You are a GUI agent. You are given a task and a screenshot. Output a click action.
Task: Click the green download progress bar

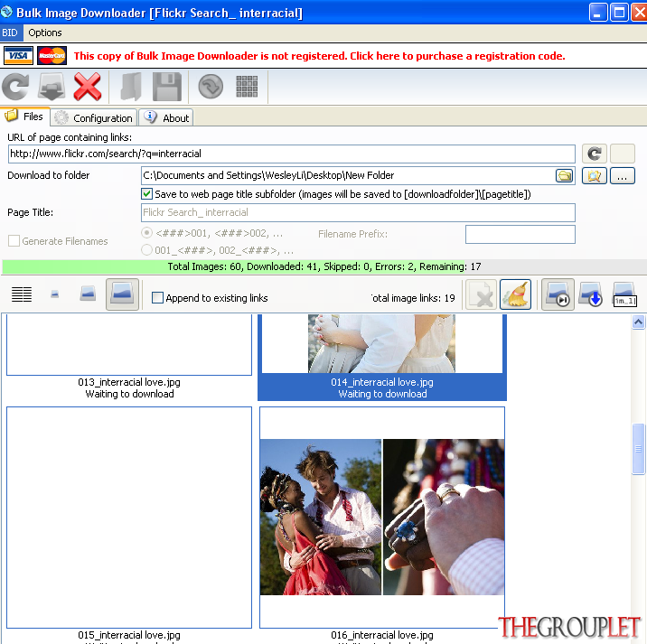[323, 266]
